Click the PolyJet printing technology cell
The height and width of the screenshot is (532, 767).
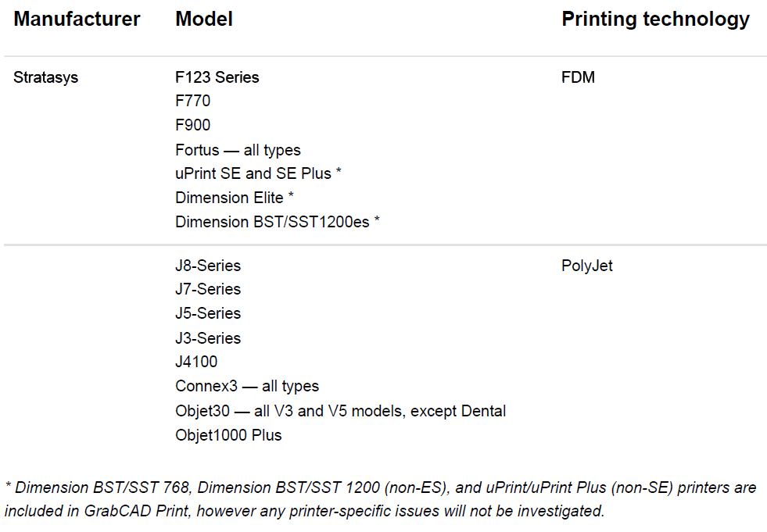point(586,266)
